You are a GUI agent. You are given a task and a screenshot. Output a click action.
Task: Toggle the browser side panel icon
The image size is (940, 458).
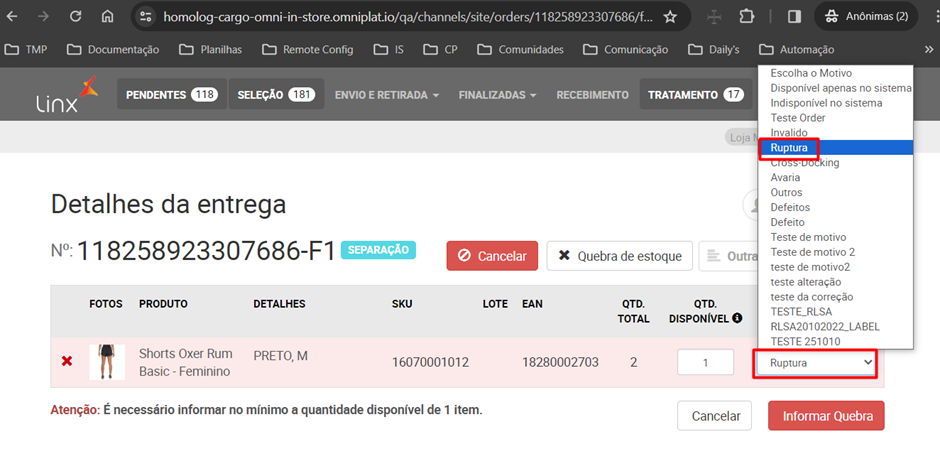(x=794, y=17)
